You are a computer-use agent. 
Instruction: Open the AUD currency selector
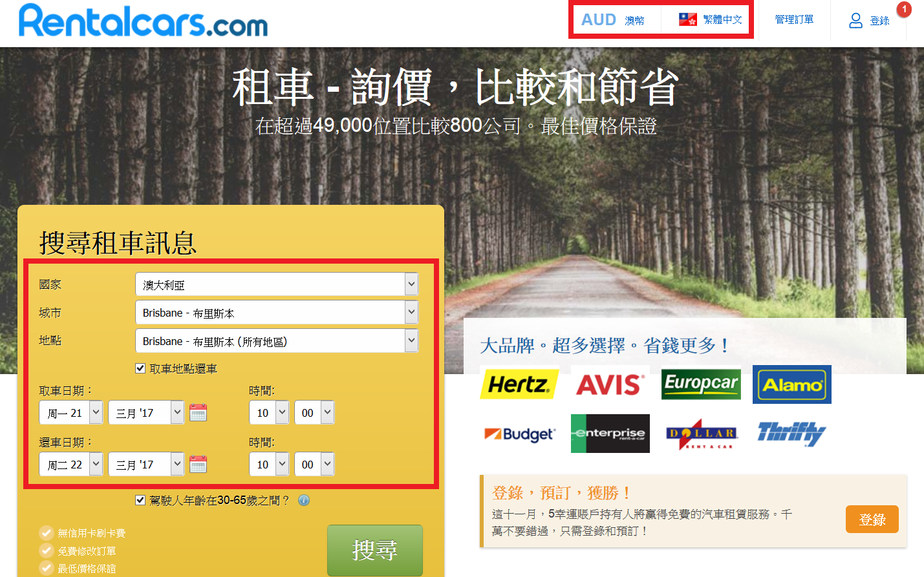612,19
